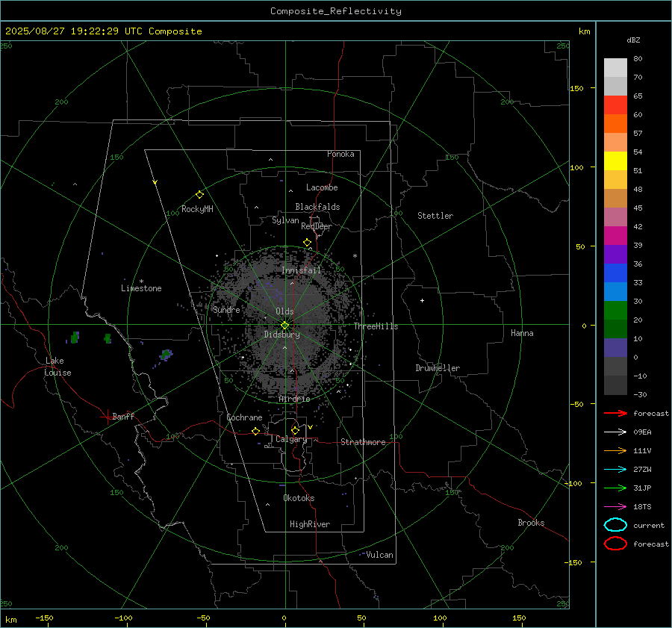Click the Airdrie label

[x=294, y=399]
